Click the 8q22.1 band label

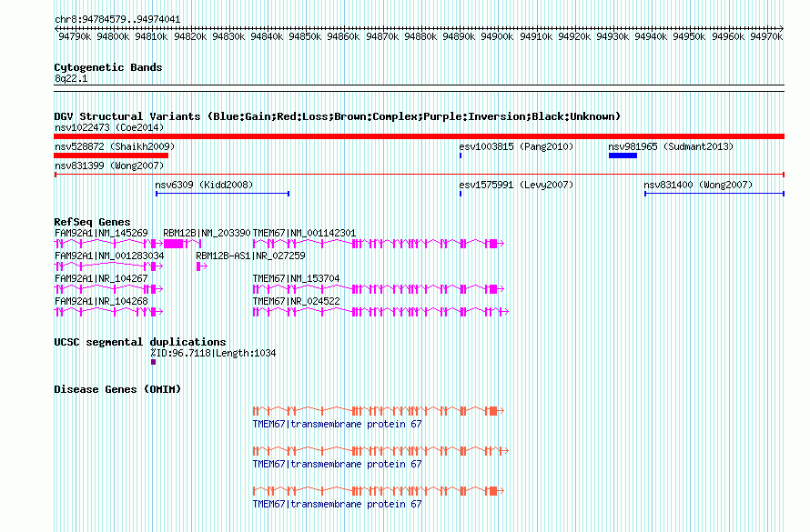coord(71,79)
